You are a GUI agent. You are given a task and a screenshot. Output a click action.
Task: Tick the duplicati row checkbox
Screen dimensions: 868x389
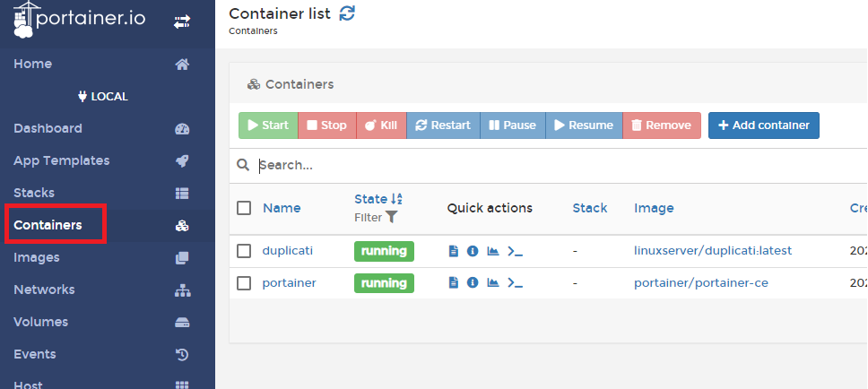coord(244,251)
